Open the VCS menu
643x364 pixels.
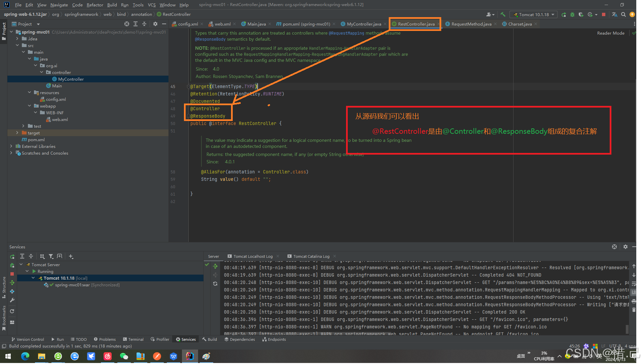pyautogui.click(x=152, y=5)
